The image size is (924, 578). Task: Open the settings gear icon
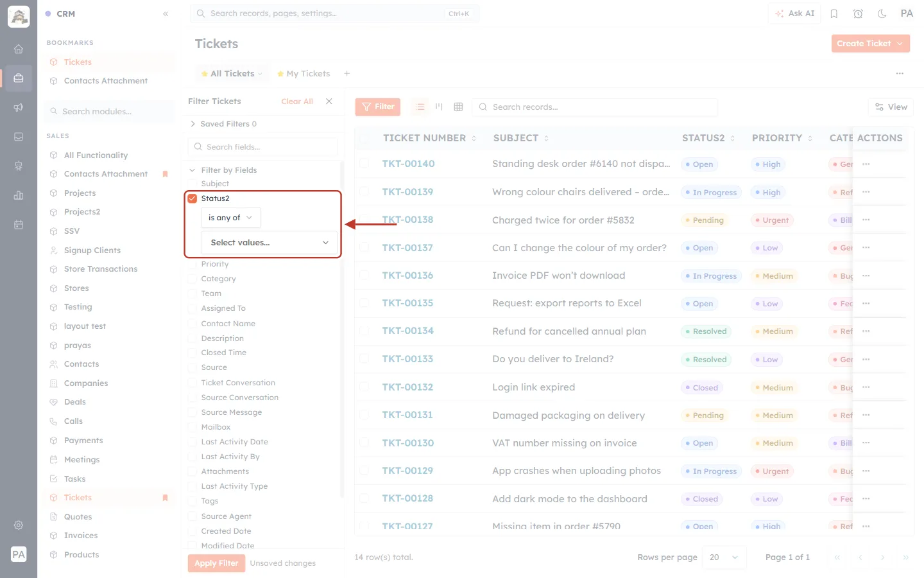click(19, 525)
